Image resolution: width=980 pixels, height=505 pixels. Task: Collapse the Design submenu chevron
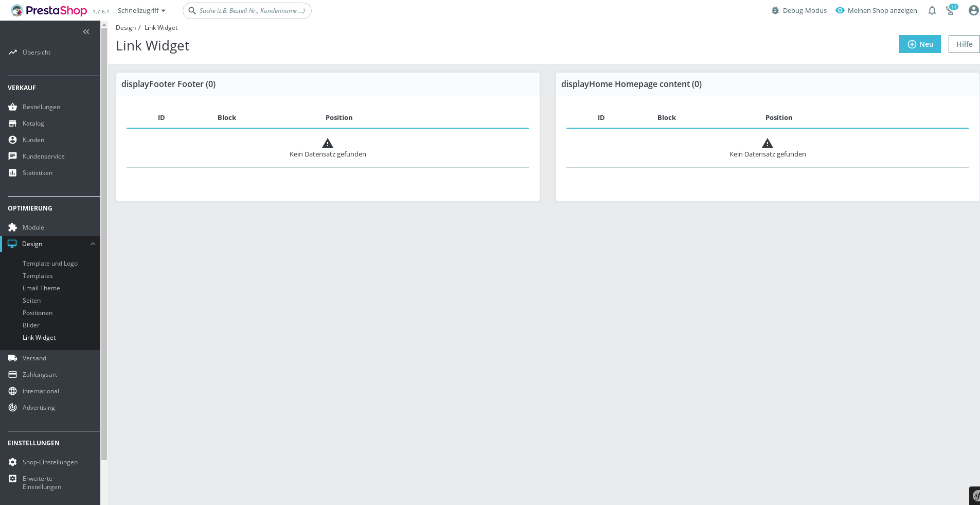point(93,243)
